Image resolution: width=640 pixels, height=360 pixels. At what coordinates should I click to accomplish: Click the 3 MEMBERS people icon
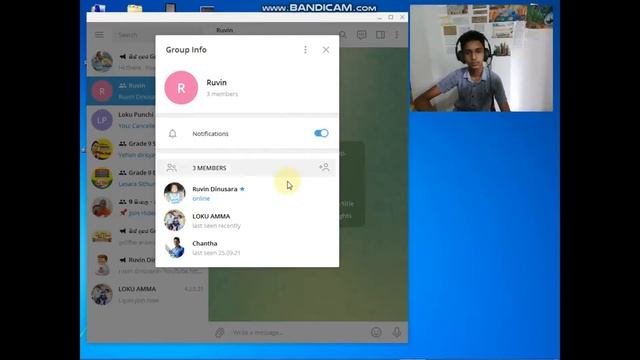click(x=171, y=168)
